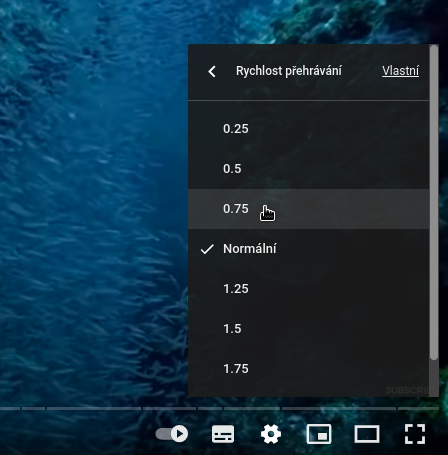This screenshot has width=448, height=455.
Task: Go back from playback speed menu
Action: coord(212,71)
